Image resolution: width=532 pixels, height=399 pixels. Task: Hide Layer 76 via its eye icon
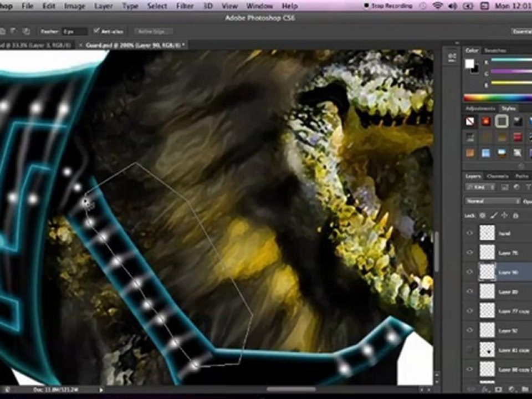470,253
